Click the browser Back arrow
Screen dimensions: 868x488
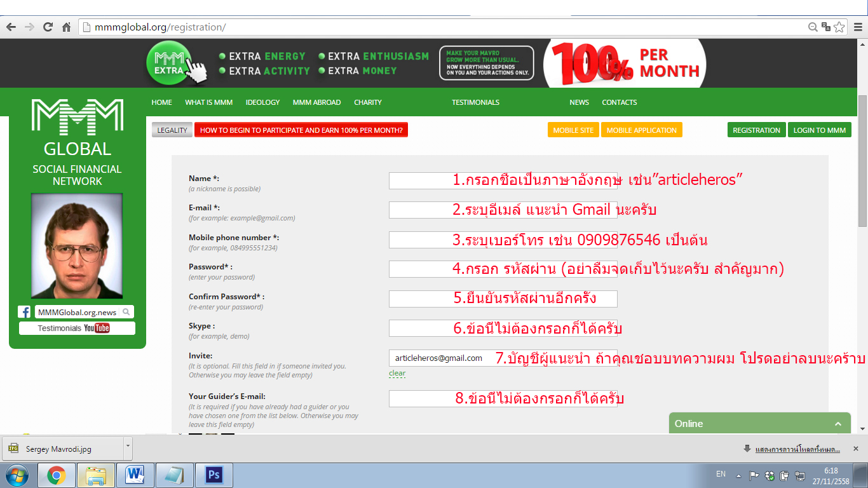11,27
